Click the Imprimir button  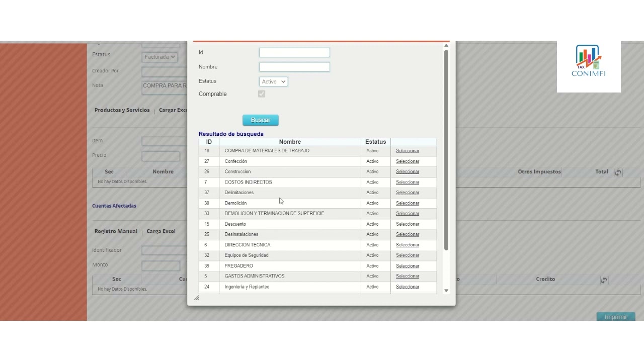[x=616, y=317]
